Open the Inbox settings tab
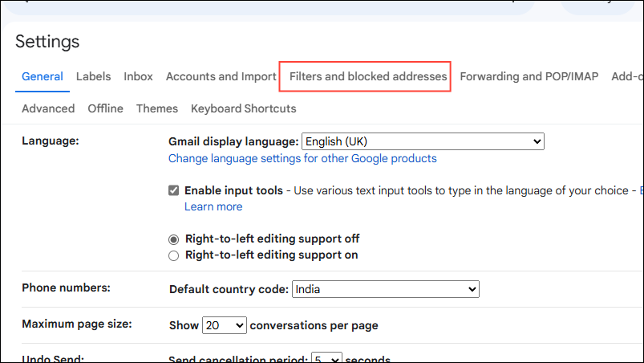644x363 pixels. (x=138, y=76)
